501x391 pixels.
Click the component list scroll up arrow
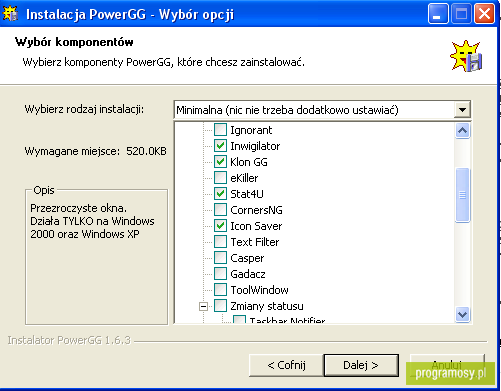[462, 131]
